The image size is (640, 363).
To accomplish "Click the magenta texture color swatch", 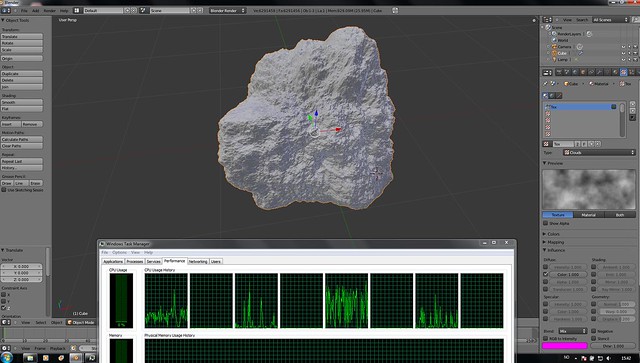I will point(564,346).
